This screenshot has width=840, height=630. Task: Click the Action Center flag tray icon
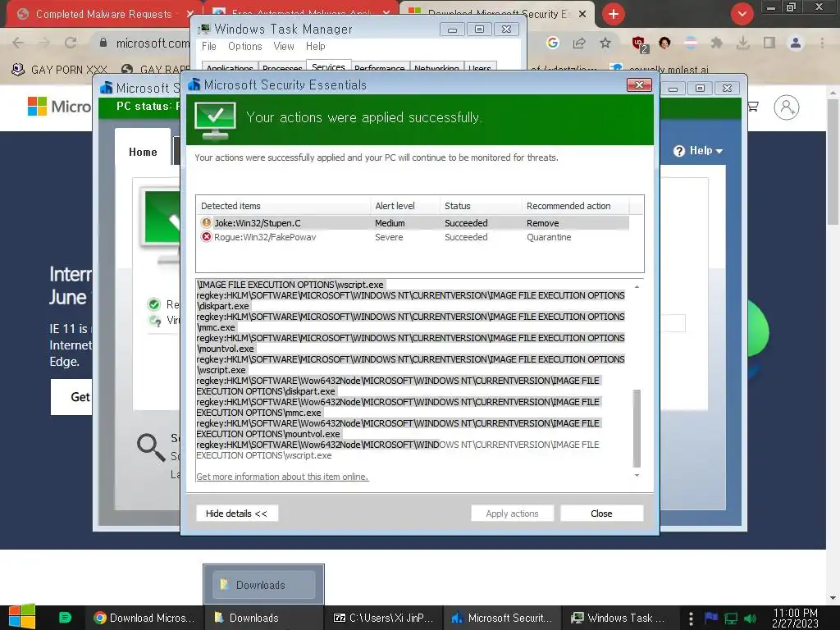click(x=711, y=619)
